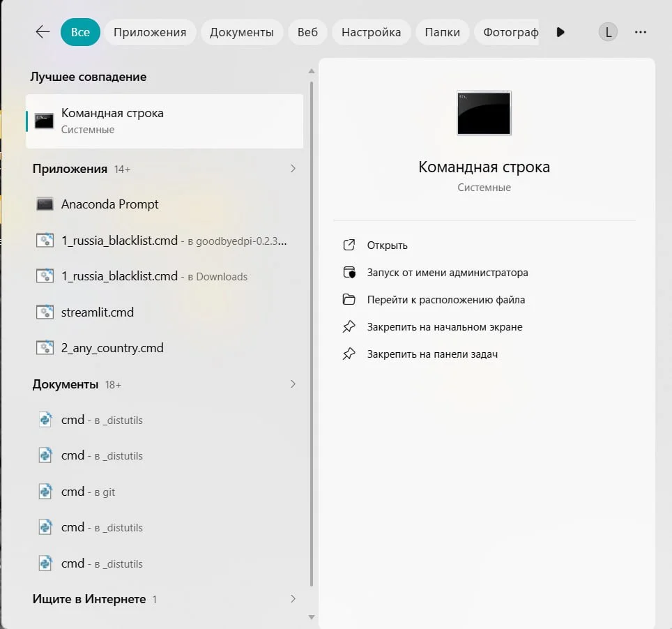Click the Командная строка icon in best match
The width and height of the screenshot is (672, 629).
[44, 121]
